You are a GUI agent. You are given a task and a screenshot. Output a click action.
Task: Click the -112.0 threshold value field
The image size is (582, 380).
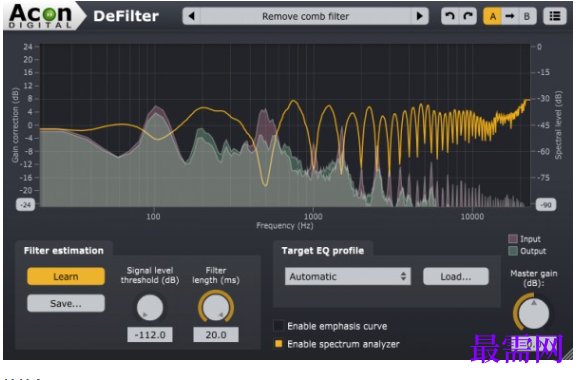(150, 335)
